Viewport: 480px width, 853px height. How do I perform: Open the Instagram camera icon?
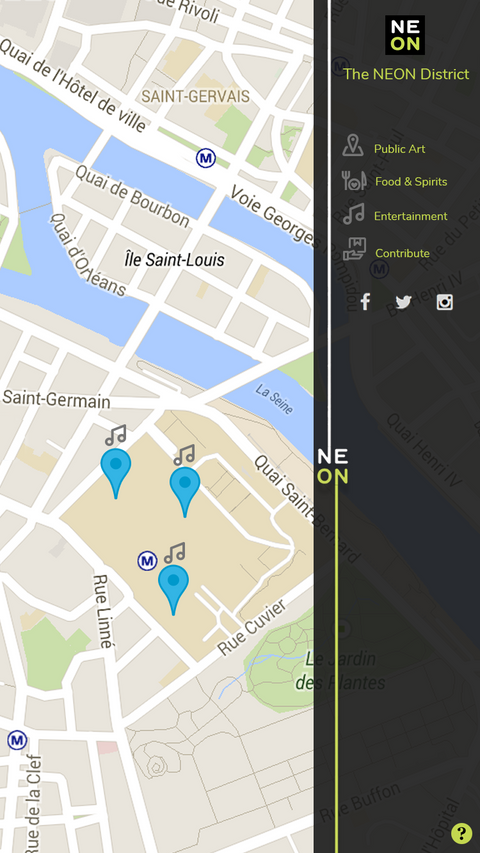click(x=445, y=302)
